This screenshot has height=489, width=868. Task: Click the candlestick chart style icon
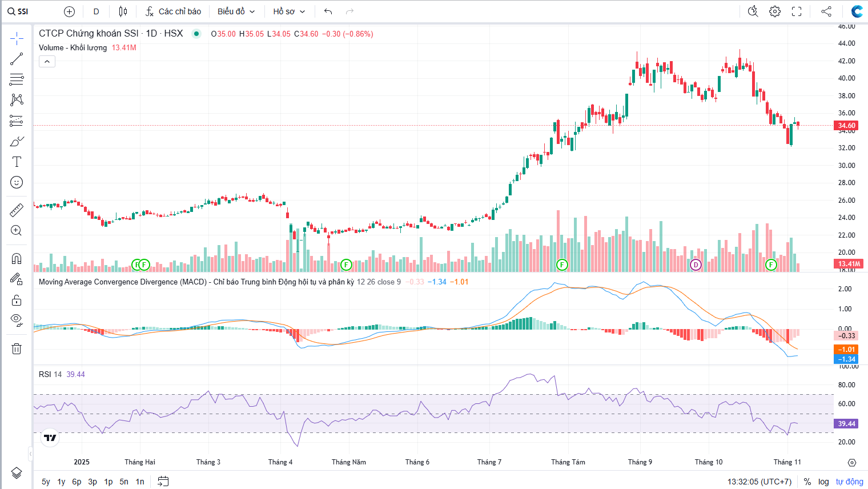pyautogui.click(x=123, y=11)
